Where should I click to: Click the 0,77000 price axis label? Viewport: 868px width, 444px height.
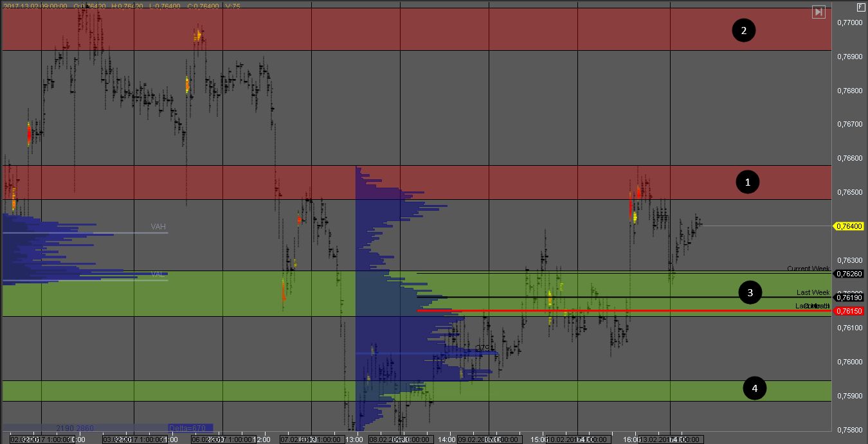(x=849, y=23)
